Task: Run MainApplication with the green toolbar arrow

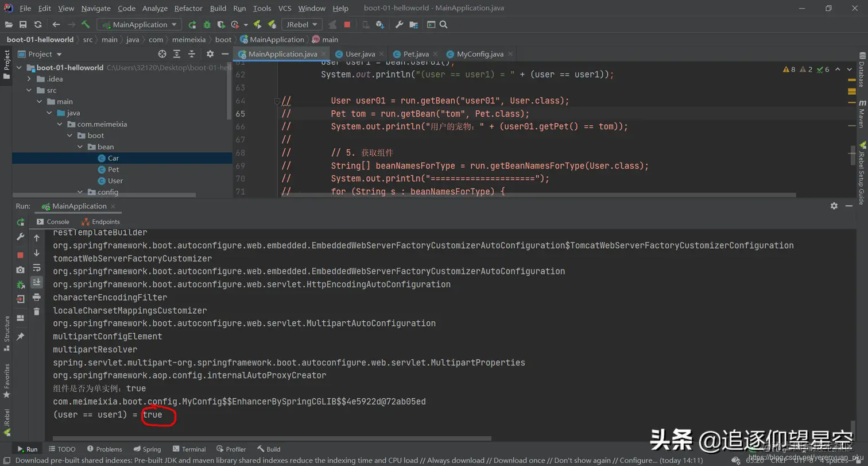Action: (x=192, y=25)
